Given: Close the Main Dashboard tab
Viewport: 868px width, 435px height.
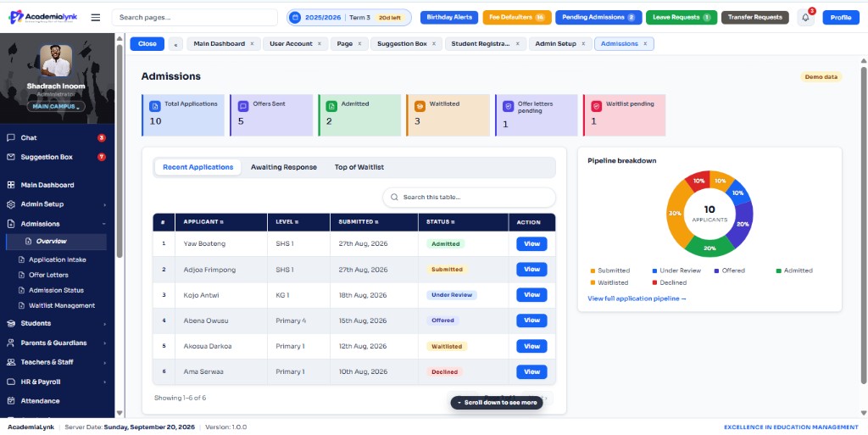Looking at the screenshot, I should pyautogui.click(x=252, y=44).
